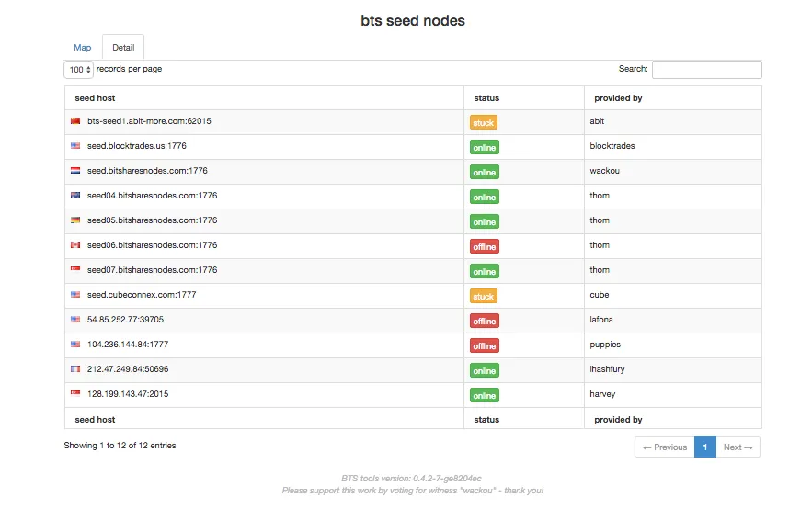Click host seed.bitsharesnodes.com:1776
This screenshot has width=812, height=520.
[x=147, y=171]
